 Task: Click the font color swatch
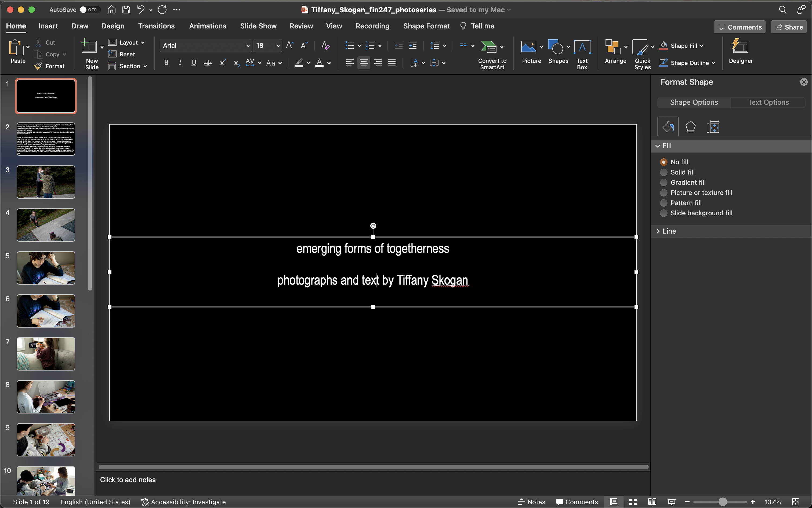tap(319, 63)
